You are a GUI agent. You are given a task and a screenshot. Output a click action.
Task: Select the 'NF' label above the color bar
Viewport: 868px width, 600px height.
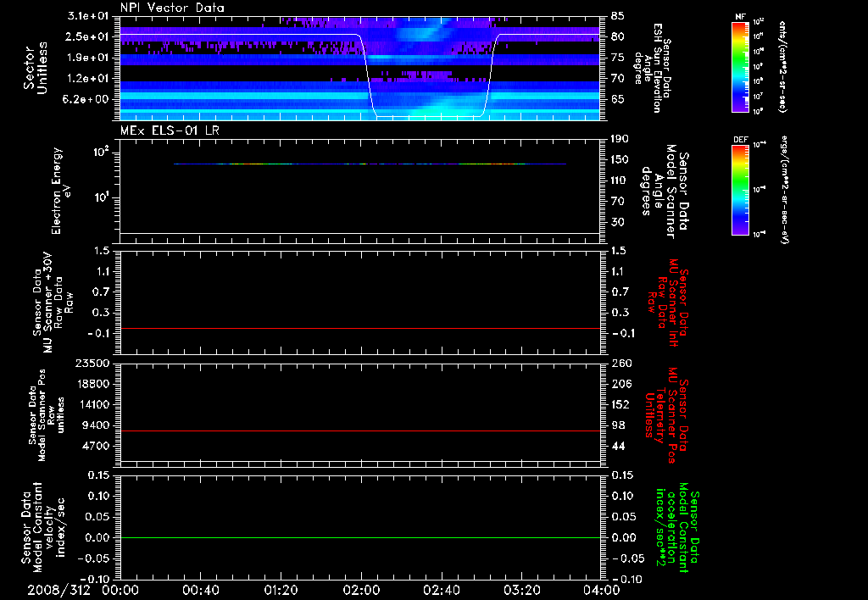740,17
